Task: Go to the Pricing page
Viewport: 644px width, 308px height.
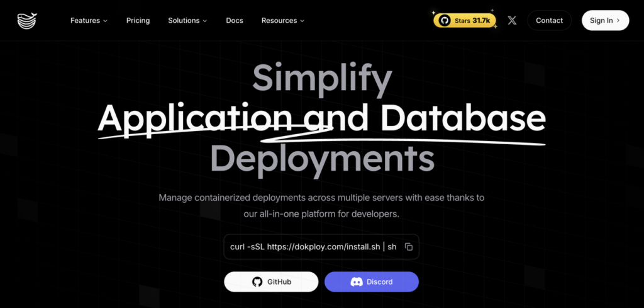Action: coord(138,21)
